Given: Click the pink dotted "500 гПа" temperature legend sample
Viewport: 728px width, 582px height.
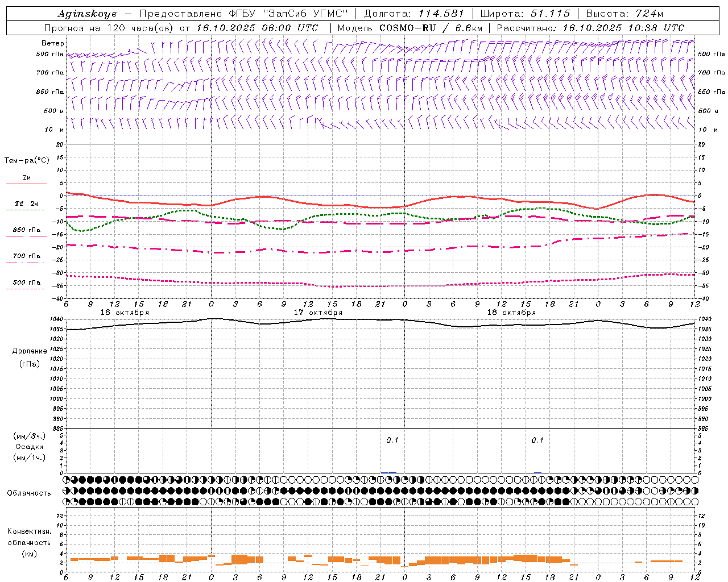Looking at the screenshot, I should pos(25,289).
